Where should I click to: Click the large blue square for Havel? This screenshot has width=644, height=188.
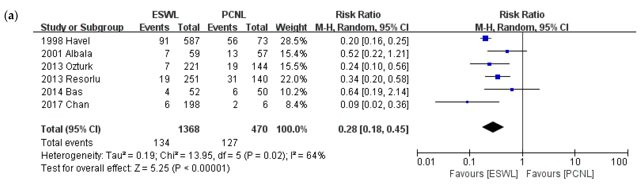(485, 39)
